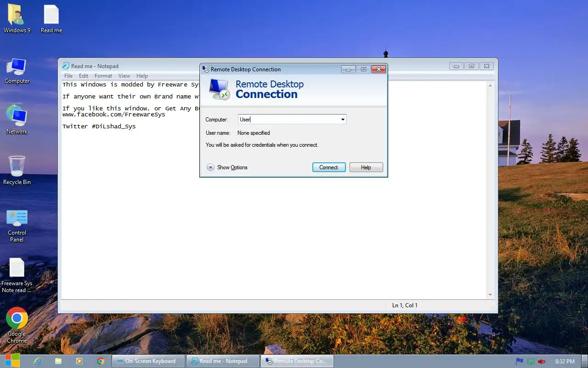Minimize the Notepad window
The height and width of the screenshot is (368, 588).
click(456, 66)
